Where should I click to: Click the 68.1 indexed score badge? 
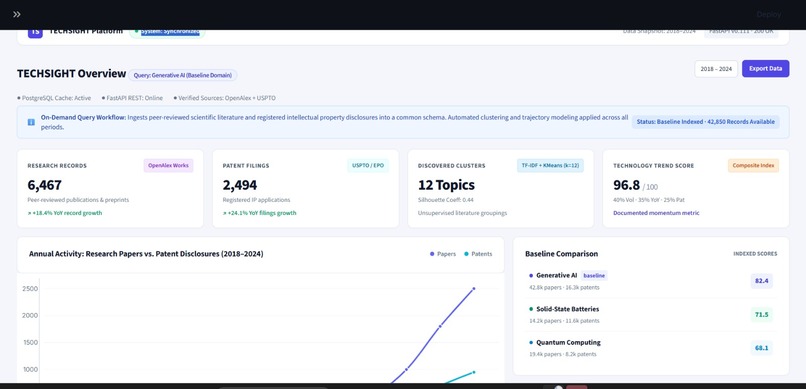point(761,348)
